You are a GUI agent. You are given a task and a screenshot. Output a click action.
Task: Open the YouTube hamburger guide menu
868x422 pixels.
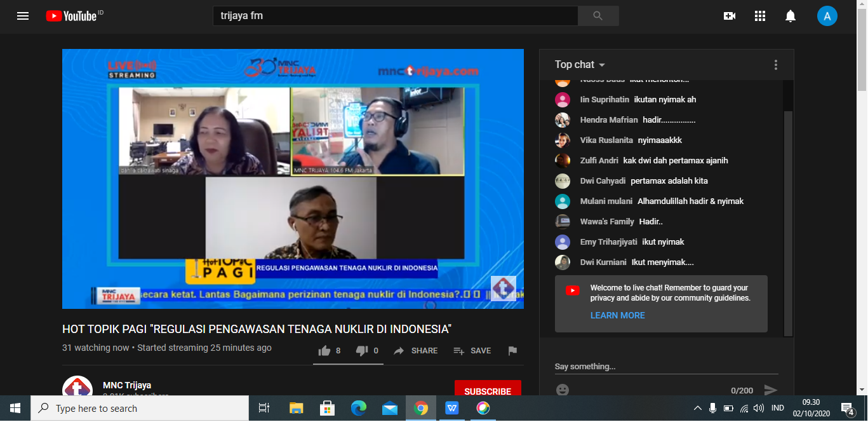[x=23, y=16]
